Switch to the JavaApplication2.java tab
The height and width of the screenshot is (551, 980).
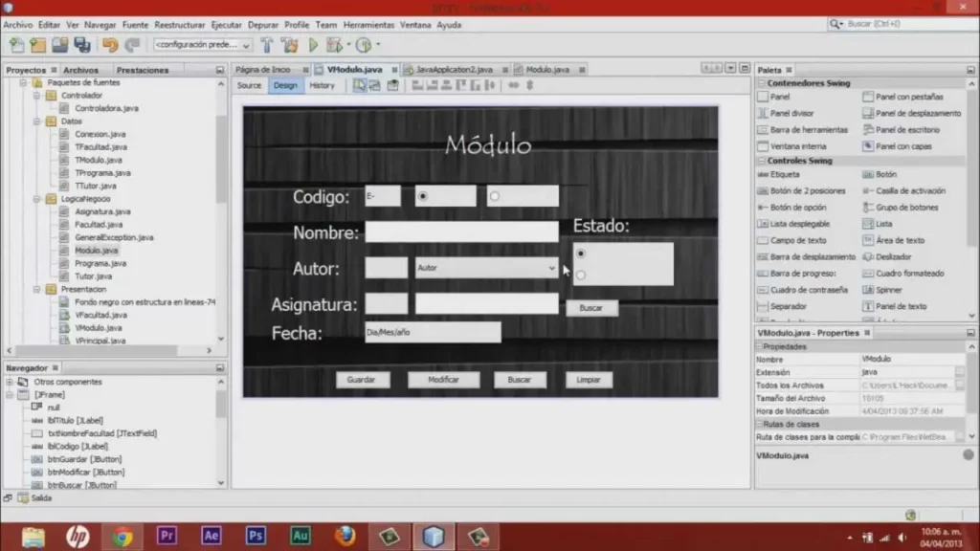455,70
